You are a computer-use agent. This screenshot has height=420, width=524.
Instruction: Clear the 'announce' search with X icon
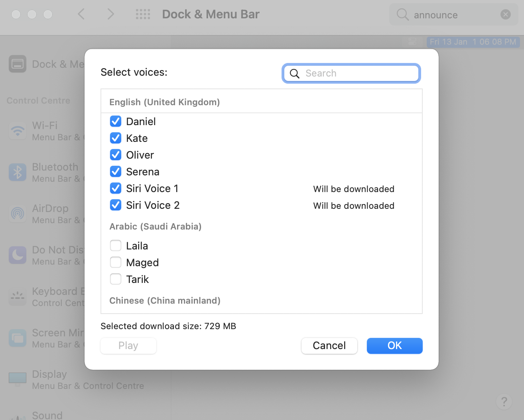coord(506,15)
